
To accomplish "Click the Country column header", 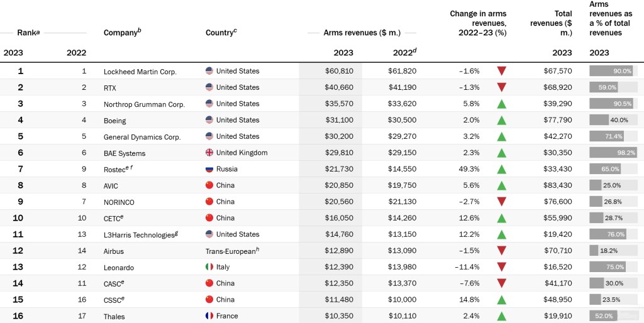I will tap(221, 32).
